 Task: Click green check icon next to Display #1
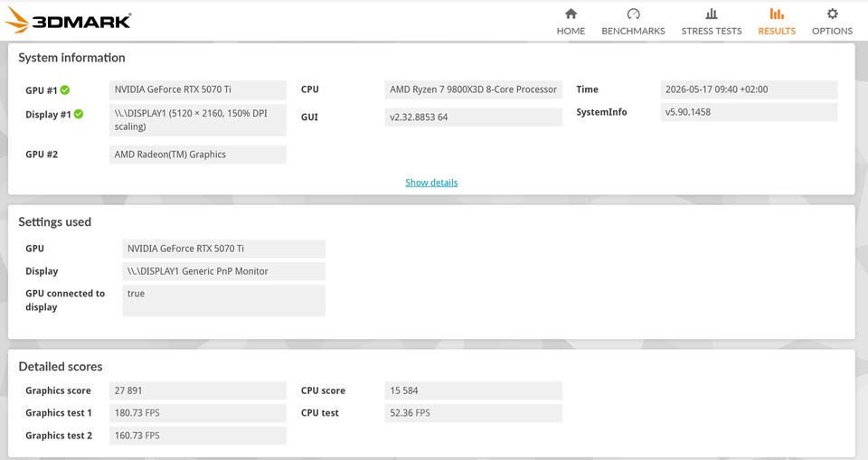tap(79, 114)
